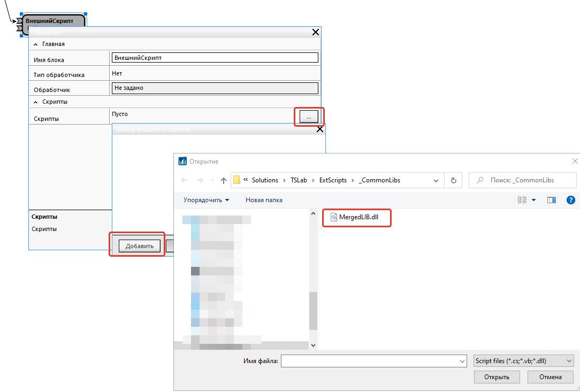
Task: Toggle the preview pane icon
Action: tap(552, 200)
